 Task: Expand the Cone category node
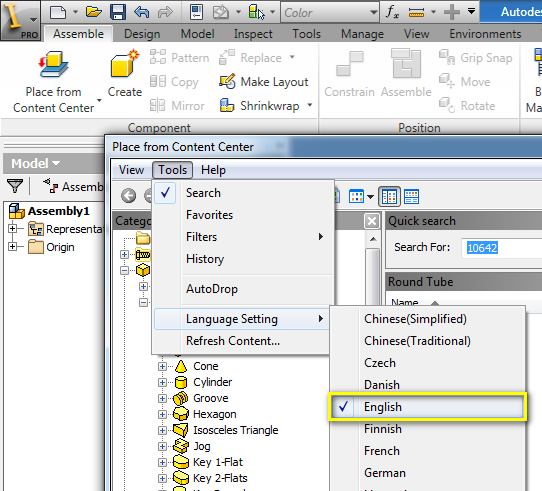[162, 366]
